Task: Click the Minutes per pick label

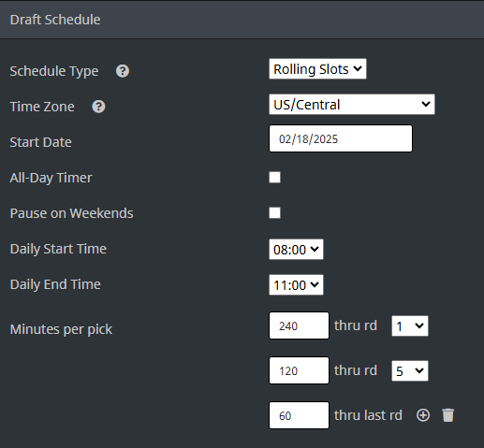Action: point(61,329)
